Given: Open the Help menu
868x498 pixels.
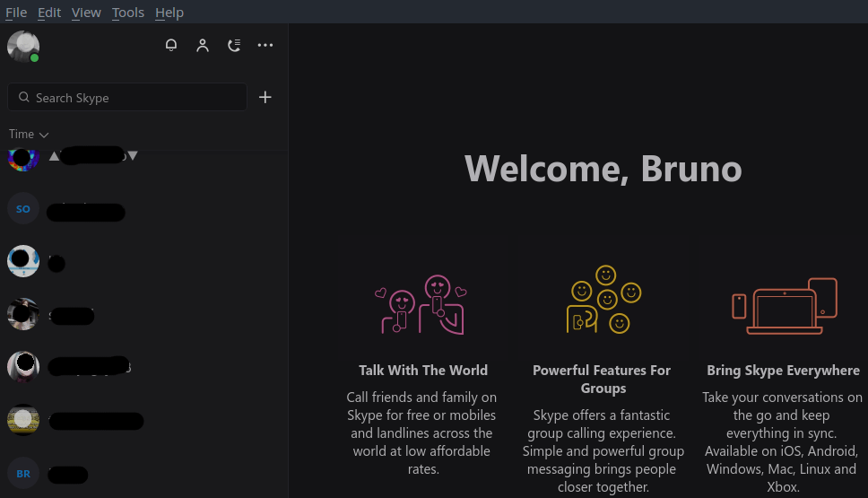Looking at the screenshot, I should coord(169,13).
